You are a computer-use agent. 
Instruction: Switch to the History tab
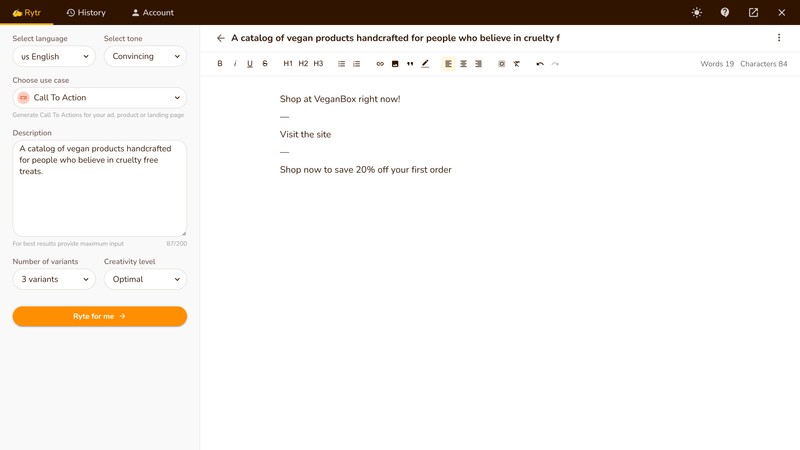click(86, 13)
